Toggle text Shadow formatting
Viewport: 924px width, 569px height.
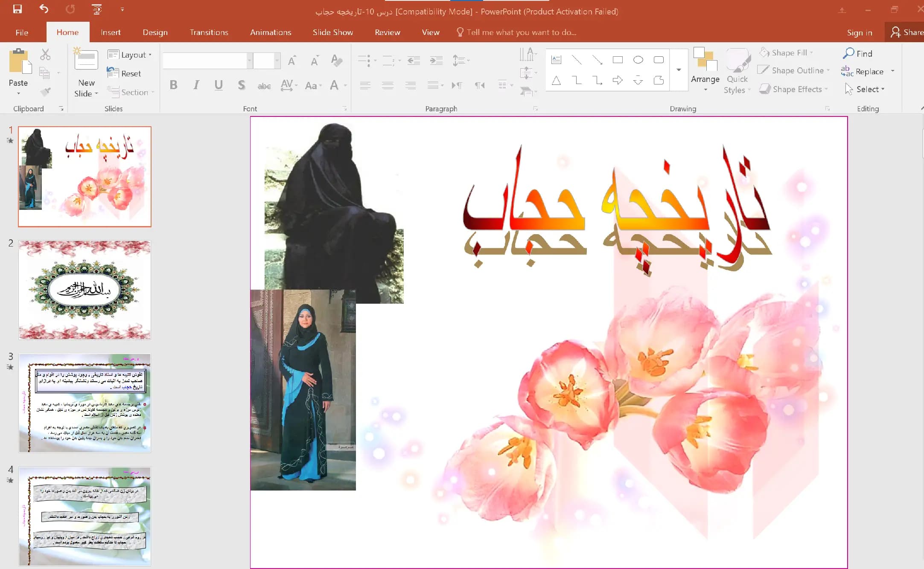pos(242,85)
